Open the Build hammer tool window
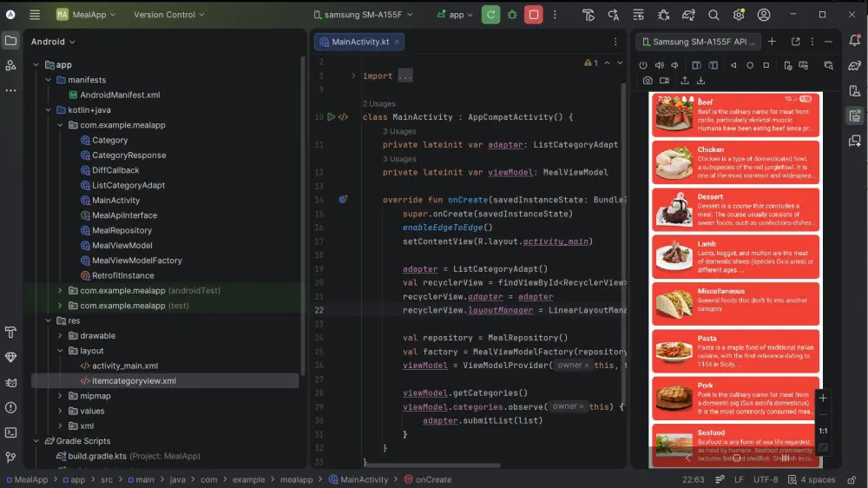The image size is (868, 488). point(10,333)
